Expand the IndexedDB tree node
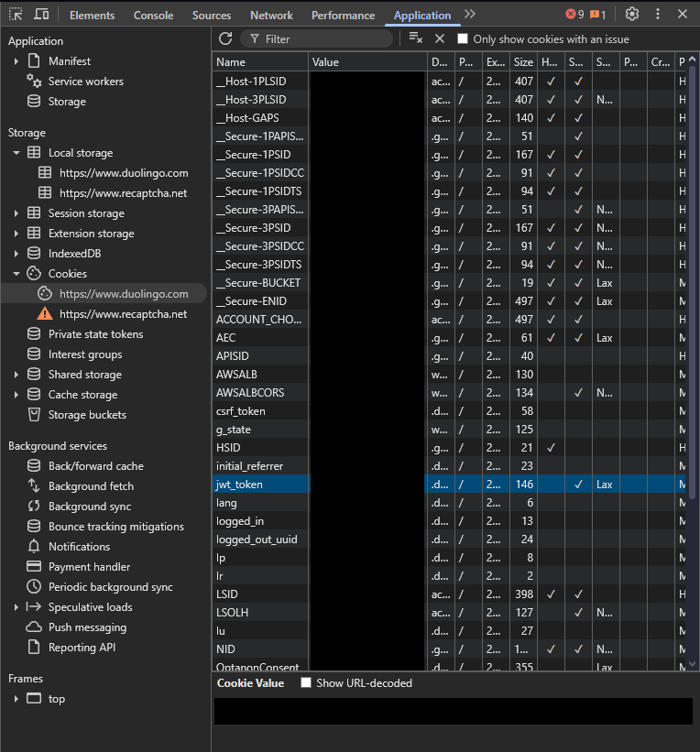The image size is (700, 752). click(16, 254)
